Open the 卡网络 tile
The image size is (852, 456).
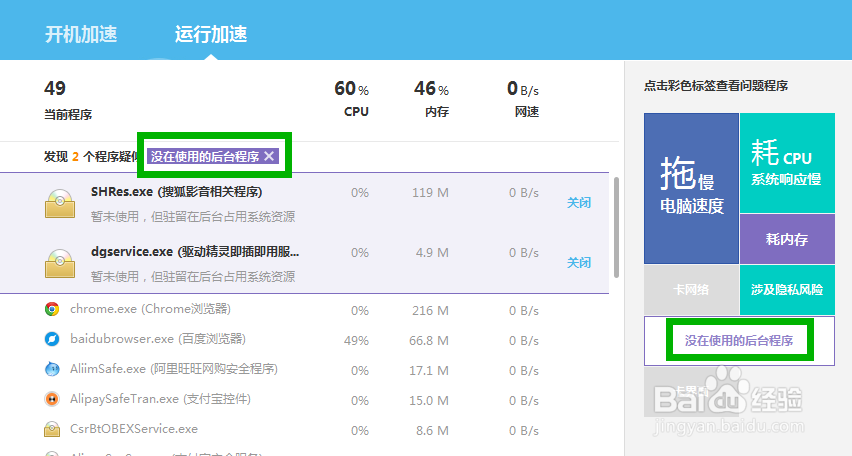[691, 289]
